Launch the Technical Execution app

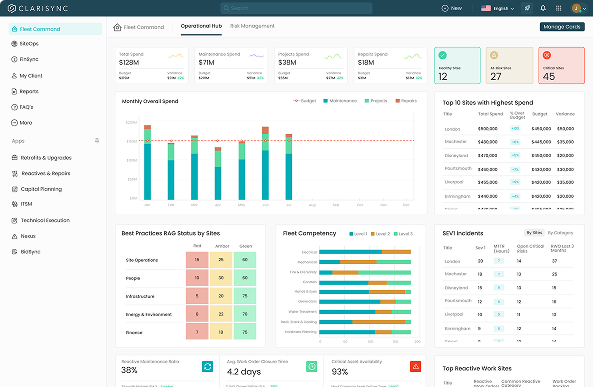click(x=41, y=220)
